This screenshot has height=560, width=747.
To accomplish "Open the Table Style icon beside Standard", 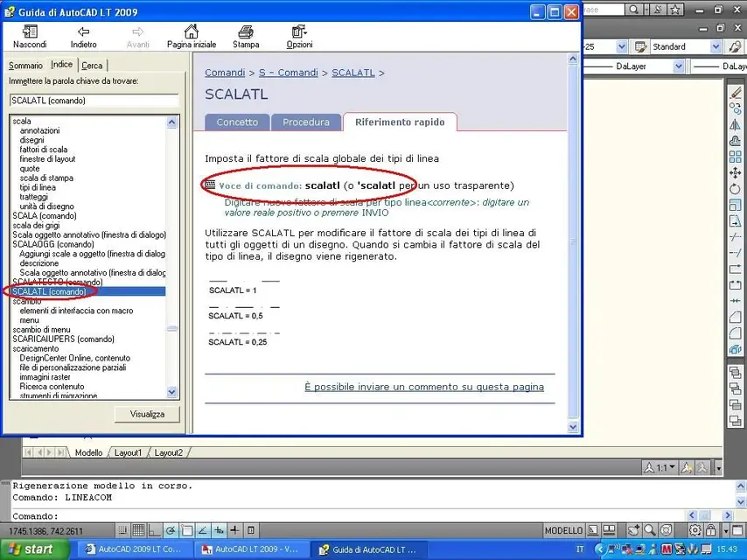I will click(640, 46).
